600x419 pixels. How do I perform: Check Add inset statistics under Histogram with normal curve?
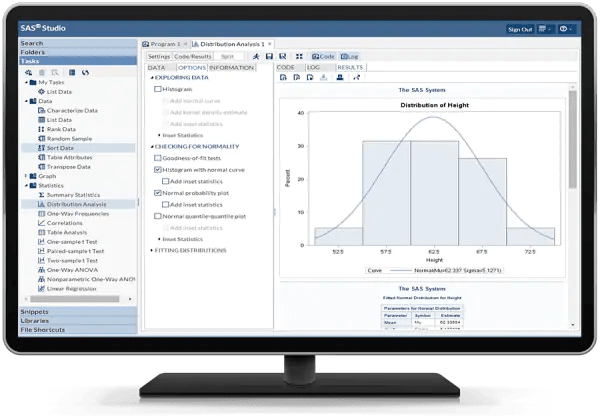[x=165, y=181]
